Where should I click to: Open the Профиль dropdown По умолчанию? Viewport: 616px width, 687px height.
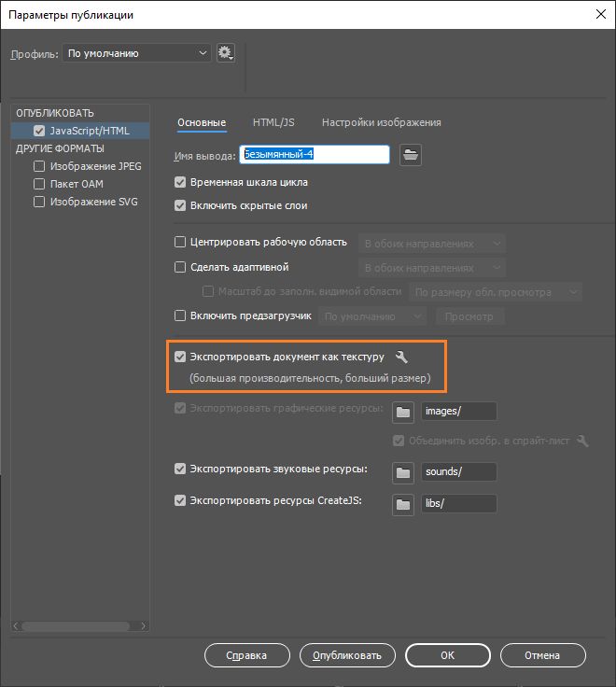(x=136, y=53)
